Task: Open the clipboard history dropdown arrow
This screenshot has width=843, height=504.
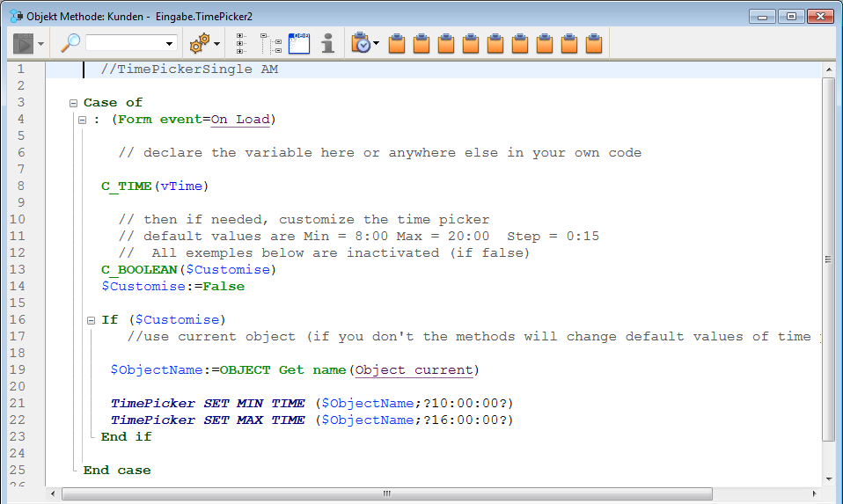Action: 377,43
